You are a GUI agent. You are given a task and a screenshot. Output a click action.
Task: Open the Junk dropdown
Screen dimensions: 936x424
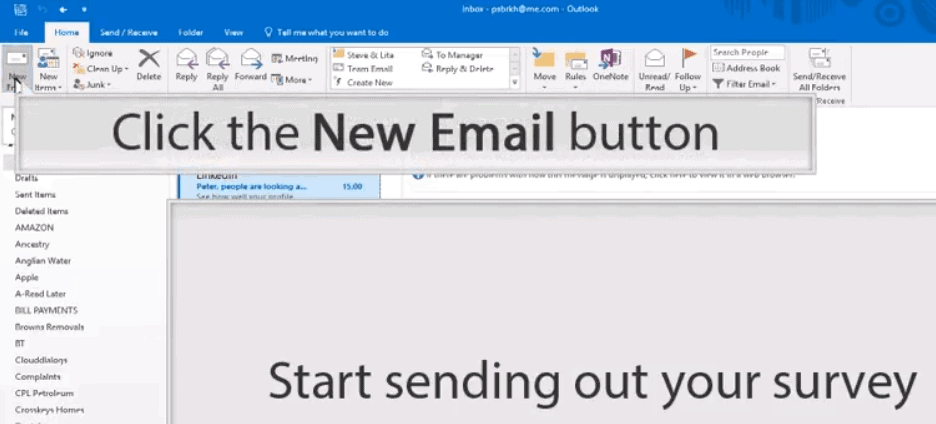coord(92,85)
